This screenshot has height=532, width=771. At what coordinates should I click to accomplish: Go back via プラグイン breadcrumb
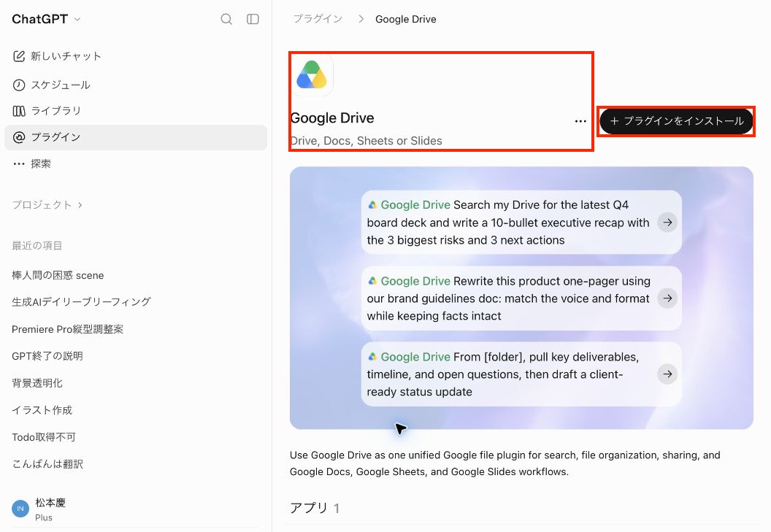[318, 19]
